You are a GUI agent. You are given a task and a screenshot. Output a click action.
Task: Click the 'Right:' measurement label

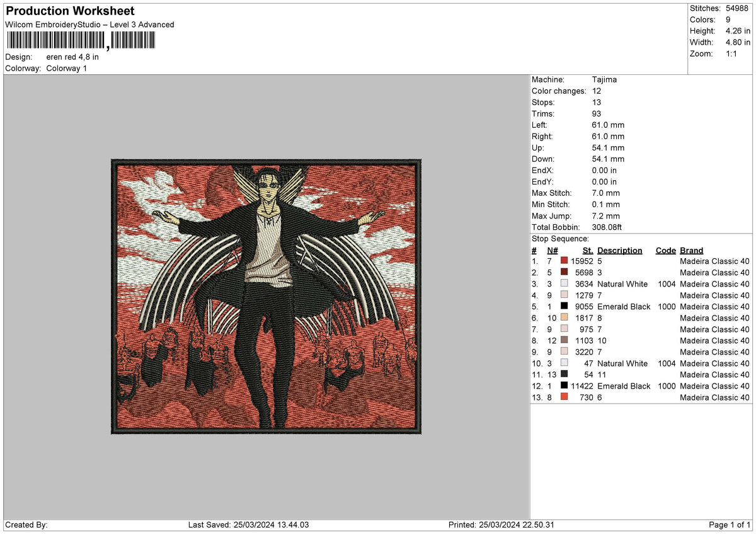pos(542,137)
